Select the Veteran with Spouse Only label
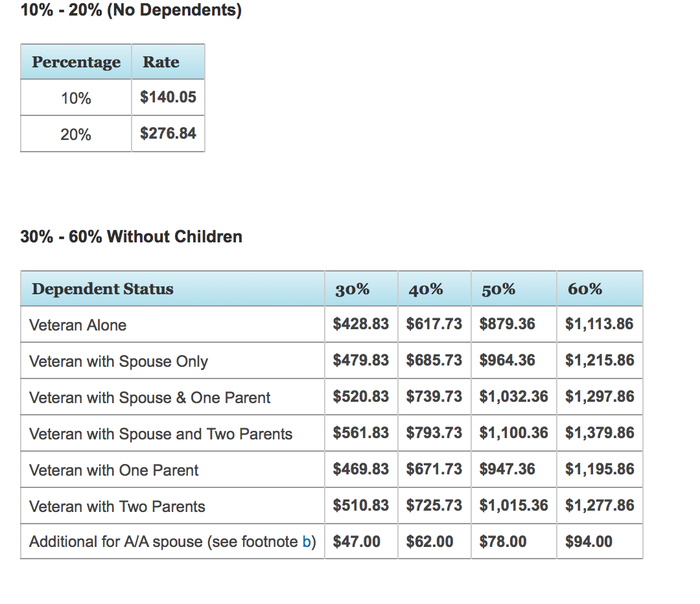 119,361
